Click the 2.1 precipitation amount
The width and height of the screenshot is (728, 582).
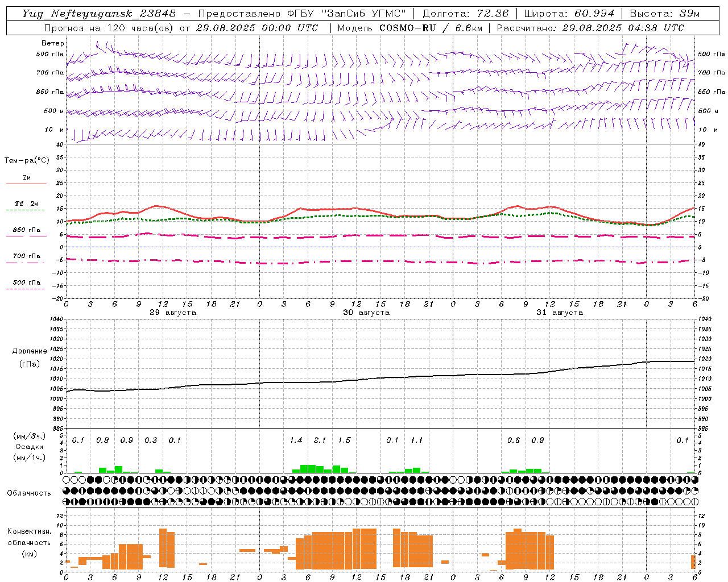pyautogui.click(x=320, y=440)
